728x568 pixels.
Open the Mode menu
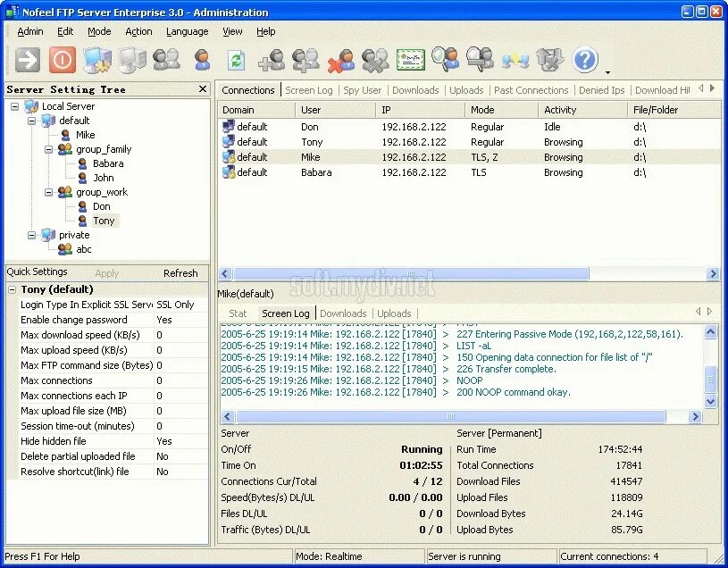tap(99, 31)
